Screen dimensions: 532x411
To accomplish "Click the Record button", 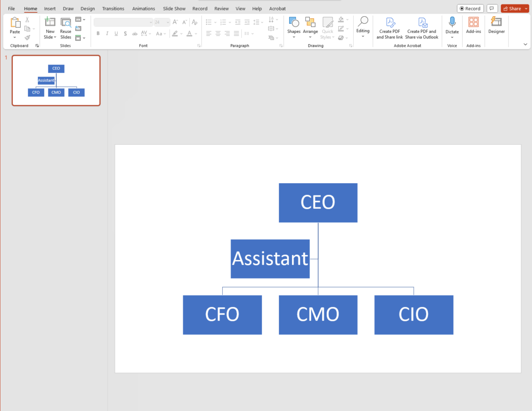I will pyautogui.click(x=470, y=8).
